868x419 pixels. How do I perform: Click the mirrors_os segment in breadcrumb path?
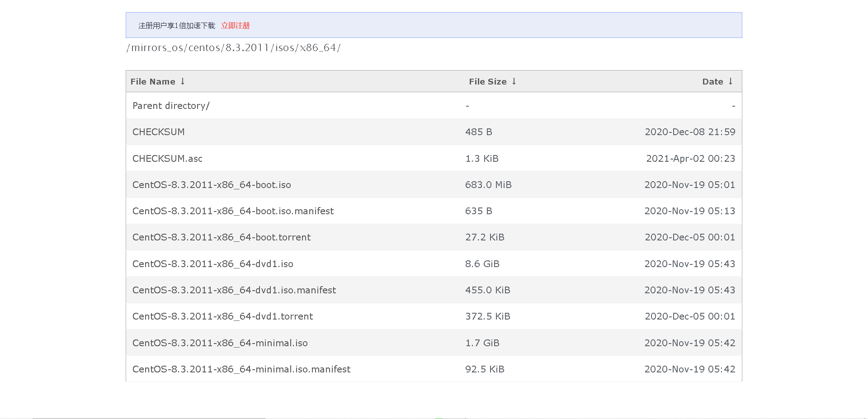157,48
